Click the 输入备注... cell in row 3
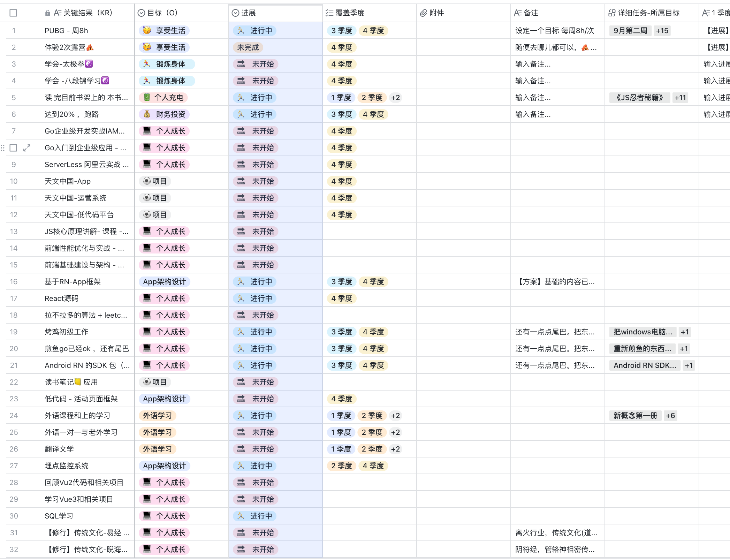730x560 pixels. coord(533,64)
